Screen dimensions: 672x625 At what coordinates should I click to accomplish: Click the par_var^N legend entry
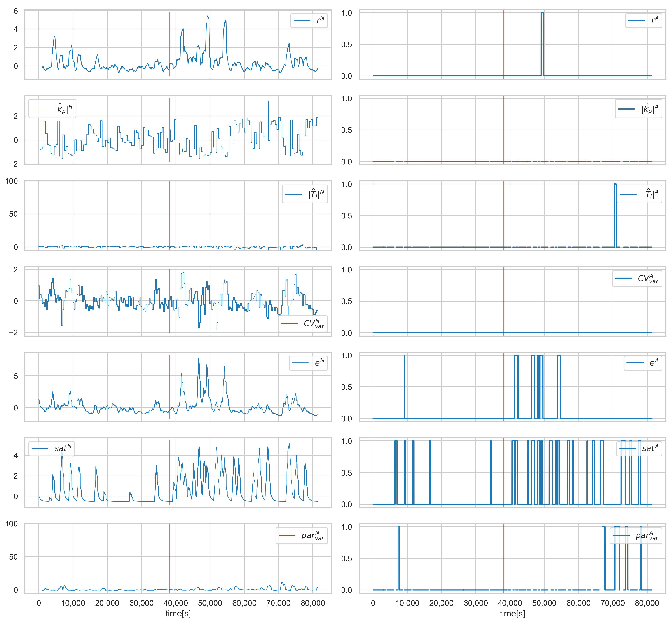302,536
